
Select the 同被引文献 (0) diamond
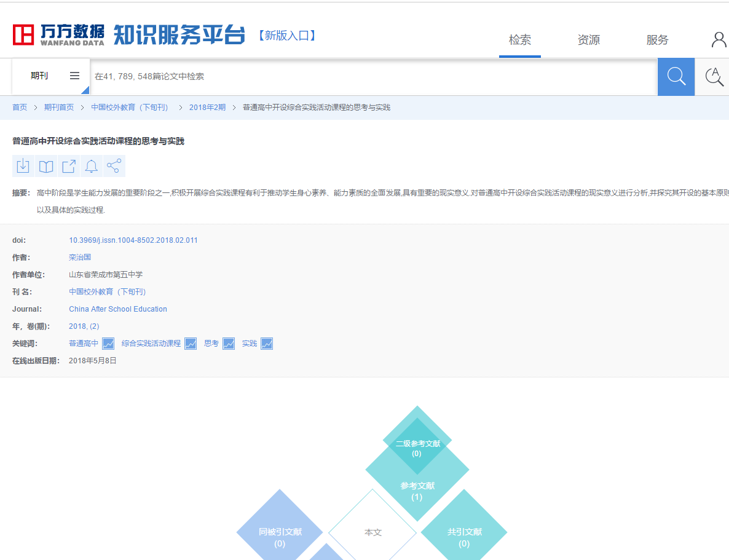pos(280,532)
